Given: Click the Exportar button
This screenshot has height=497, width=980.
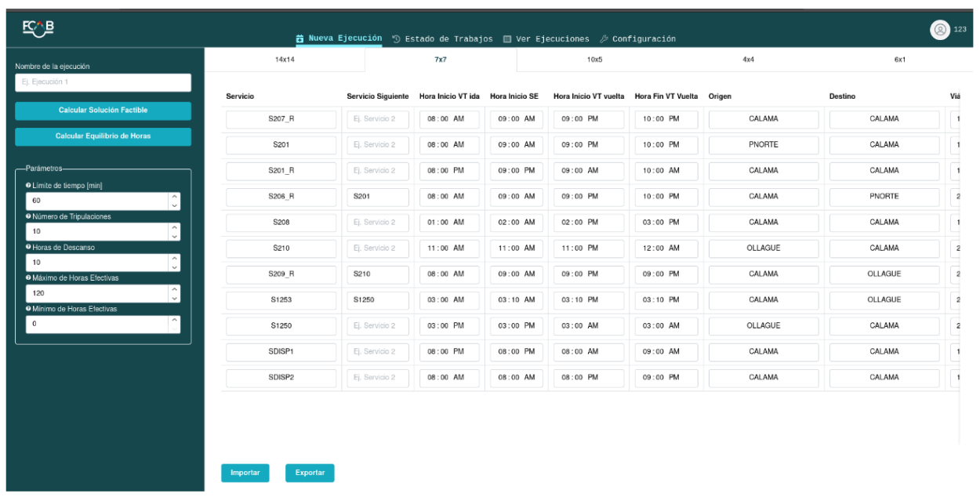Looking at the screenshot, I should [310, 473].
